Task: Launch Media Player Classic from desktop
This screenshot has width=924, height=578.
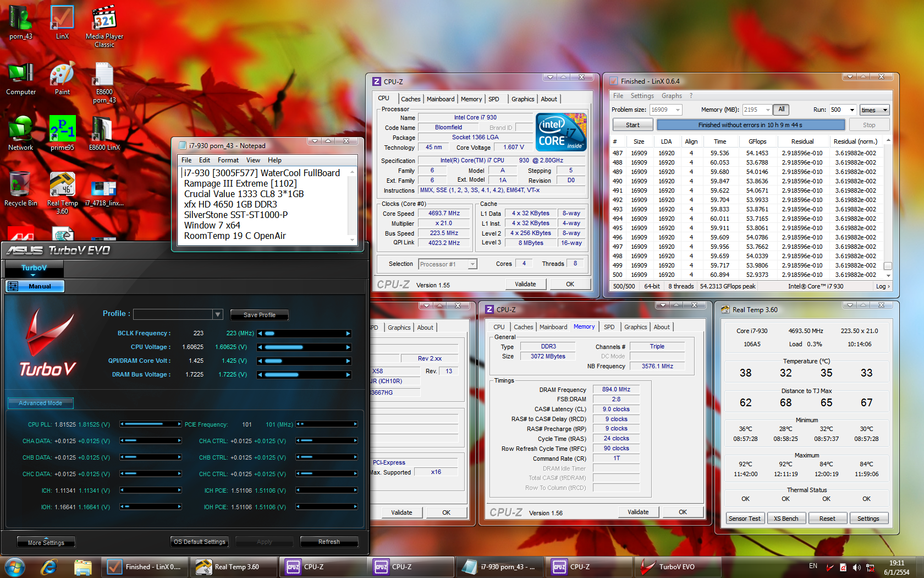Action: (105, 26)
